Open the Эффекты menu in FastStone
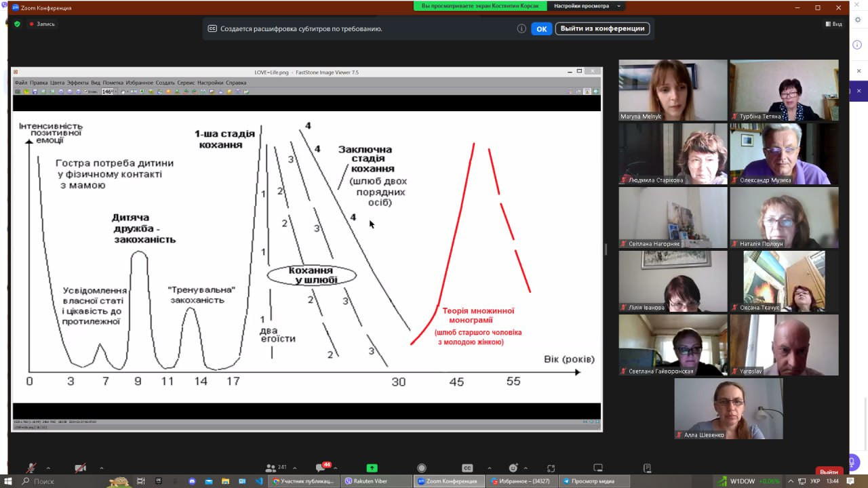This screenshot has height=488, width=868. [77, 83]
